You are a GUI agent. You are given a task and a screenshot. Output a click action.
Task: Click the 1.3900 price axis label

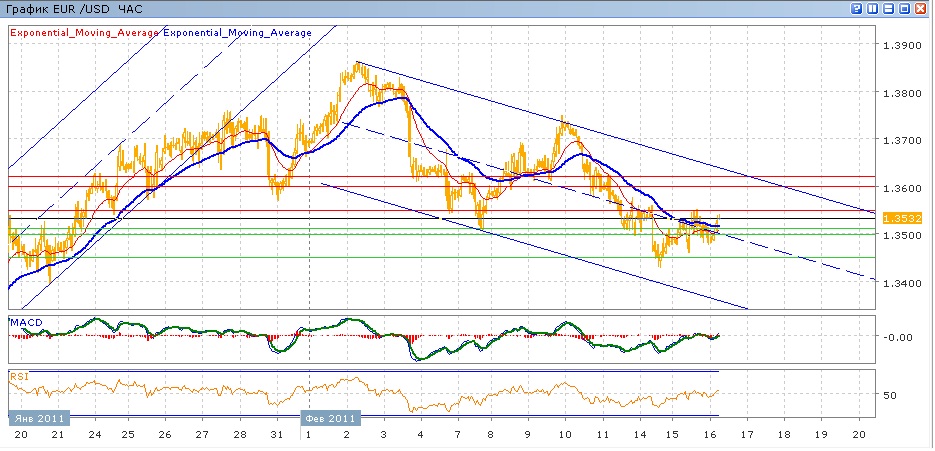[x=904, y=46]
